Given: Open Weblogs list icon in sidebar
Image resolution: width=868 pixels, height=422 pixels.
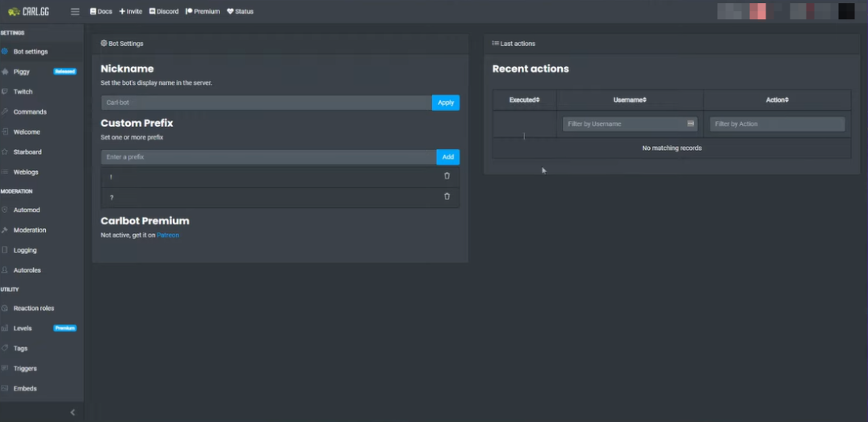Looking at the screenshot, I should (5, 172).
